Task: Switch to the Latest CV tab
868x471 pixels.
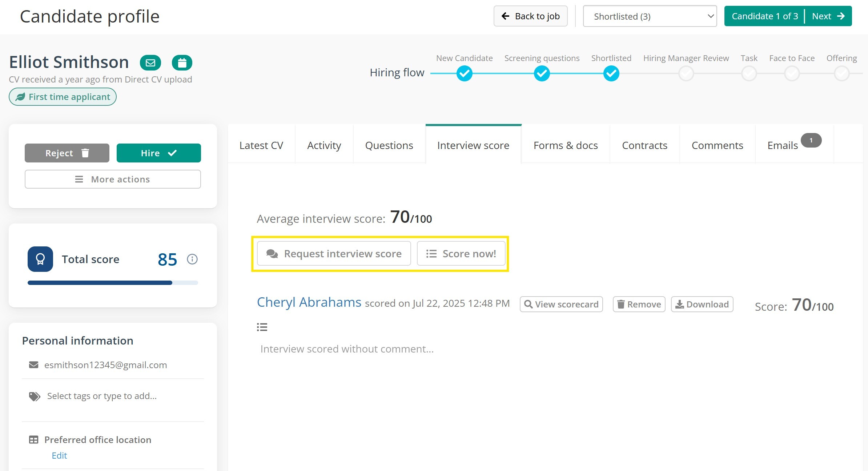Action: [x=261, y=145]
